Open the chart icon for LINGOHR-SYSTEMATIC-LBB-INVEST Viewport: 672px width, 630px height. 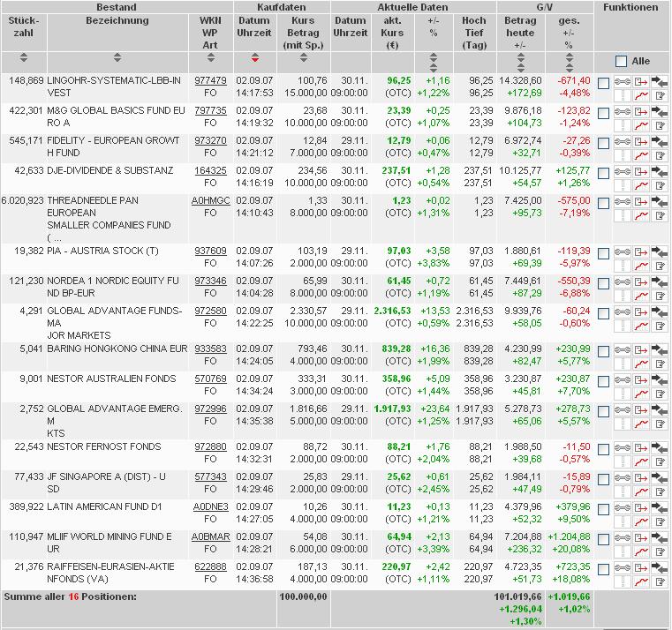click(x=641, y=95)
